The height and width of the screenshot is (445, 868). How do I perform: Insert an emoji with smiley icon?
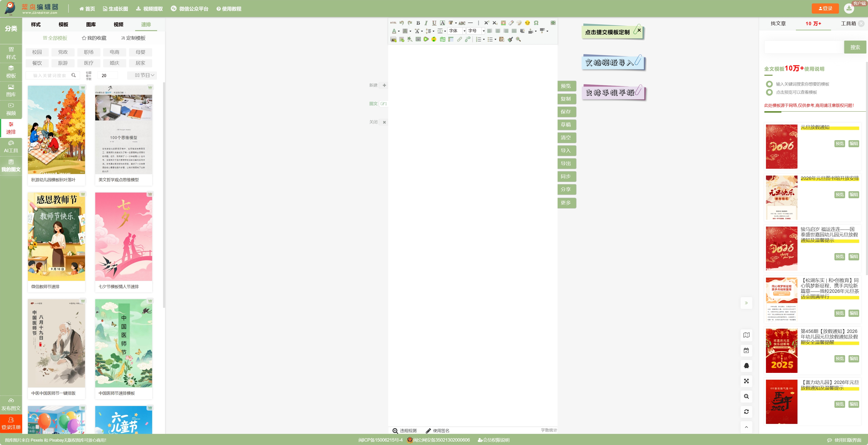tap(527, 23)
